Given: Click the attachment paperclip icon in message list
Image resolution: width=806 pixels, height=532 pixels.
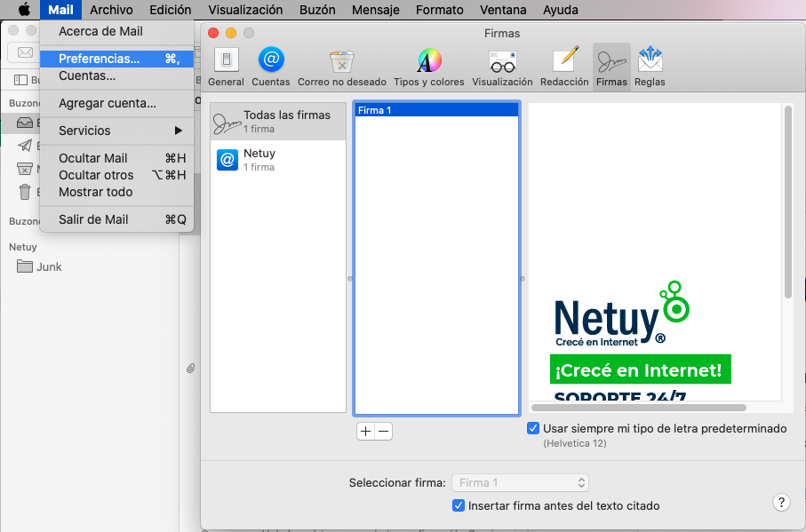Looking at the screenshot, I should (x=190, y=369).
